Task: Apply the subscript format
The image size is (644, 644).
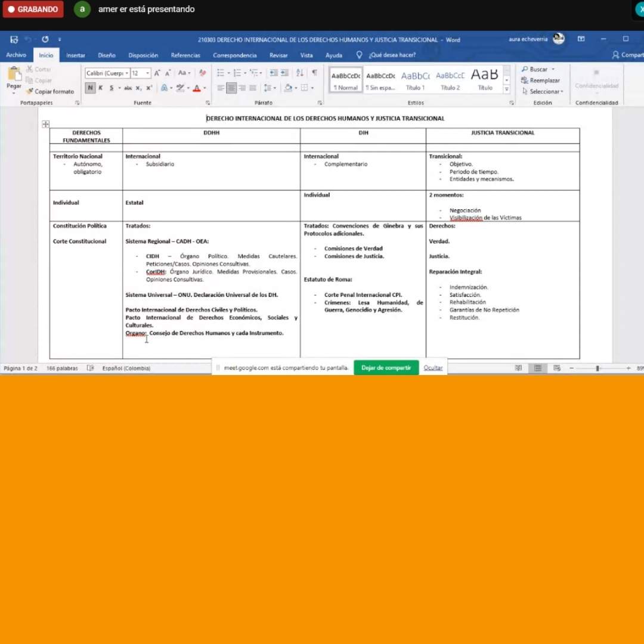Action: coord(138,88)
